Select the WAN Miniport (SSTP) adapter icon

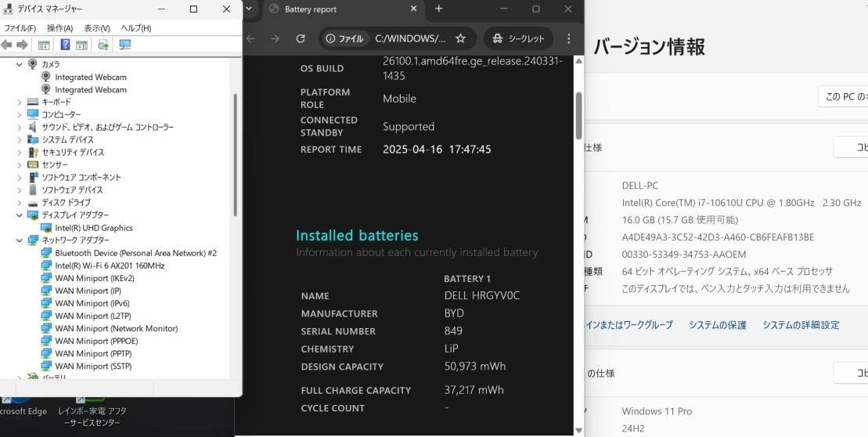[x=46, y=366]
